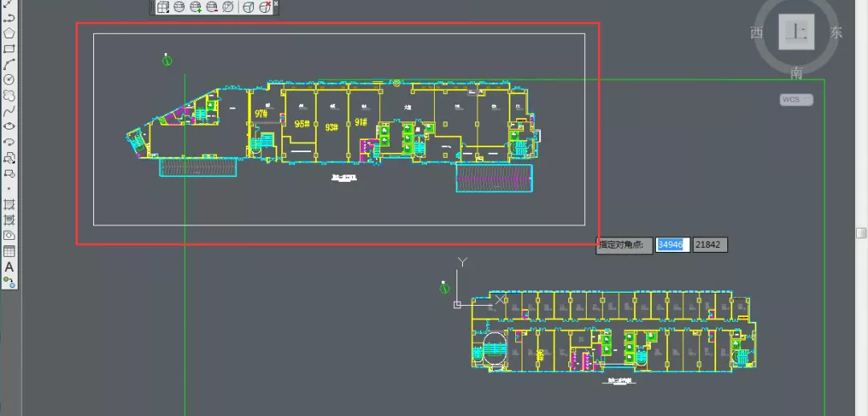
Task: Select the Ellipse tool
Action: [x=9, y=126]
